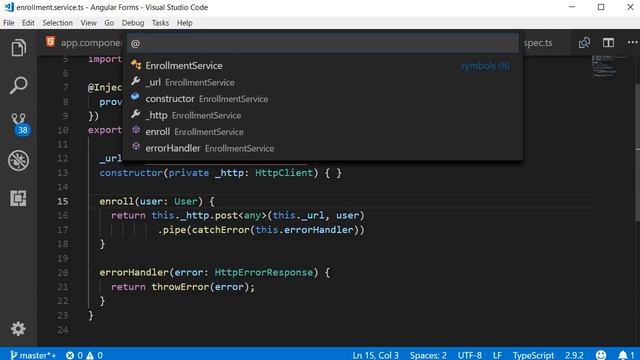Change the LF end of line sequence
The height and width of the screenshot is (360, 640).
(497, 355)
